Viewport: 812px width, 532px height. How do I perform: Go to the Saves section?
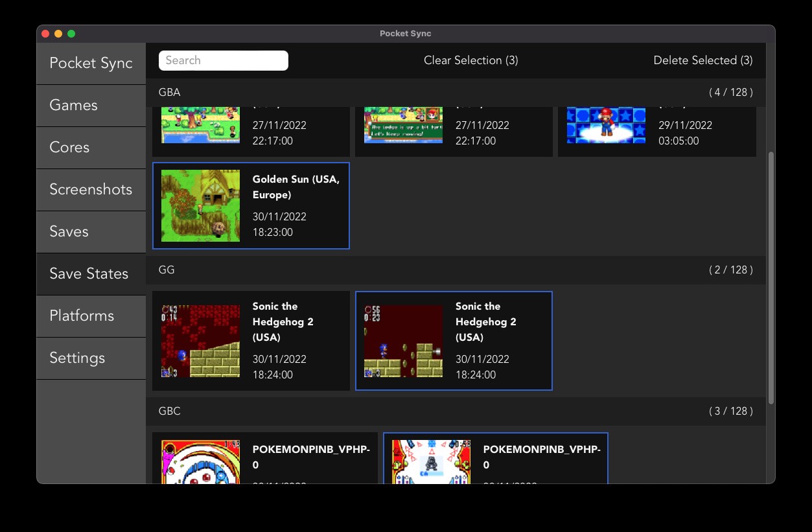91,232
